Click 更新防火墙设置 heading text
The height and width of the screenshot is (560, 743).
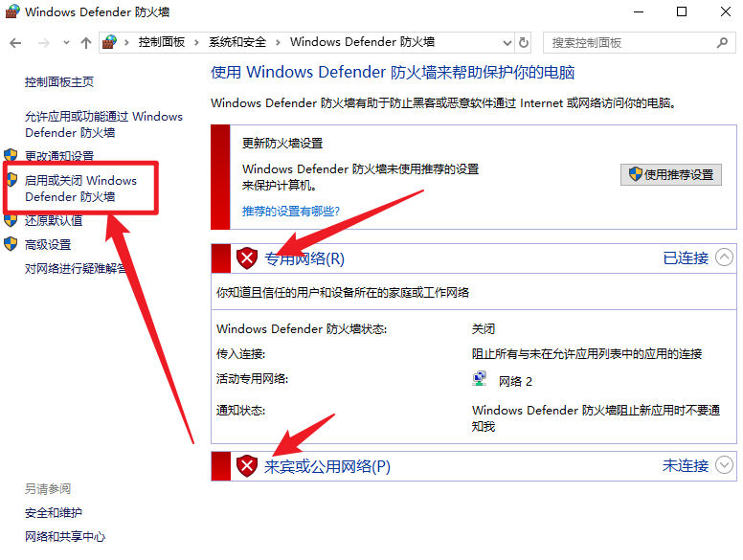coord(282,143)
